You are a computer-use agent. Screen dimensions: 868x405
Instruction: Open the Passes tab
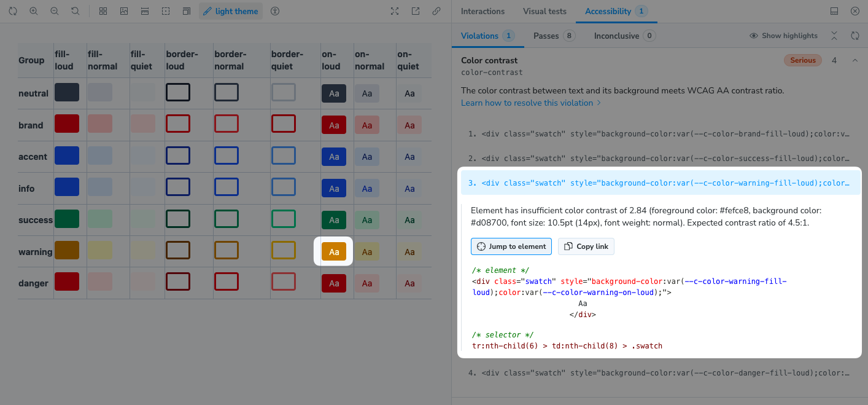(552, 35)
